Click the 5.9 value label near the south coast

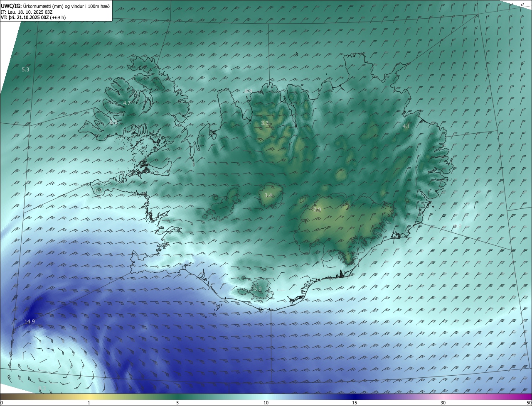[257, 289]
